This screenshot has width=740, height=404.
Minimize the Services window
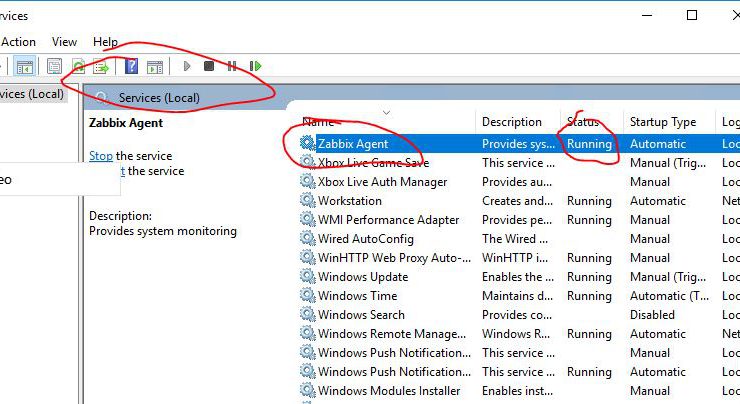[647, 16]
